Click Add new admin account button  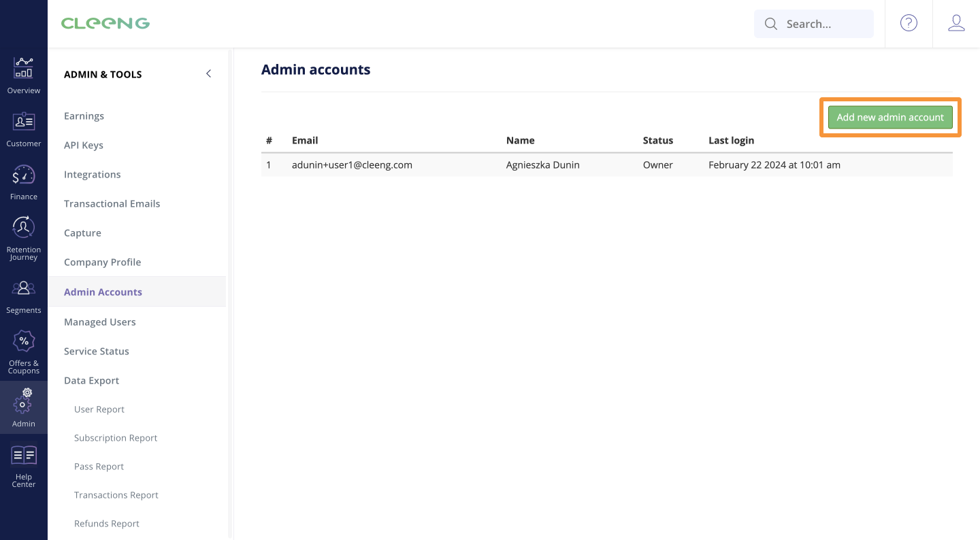(x=890, y=117)
